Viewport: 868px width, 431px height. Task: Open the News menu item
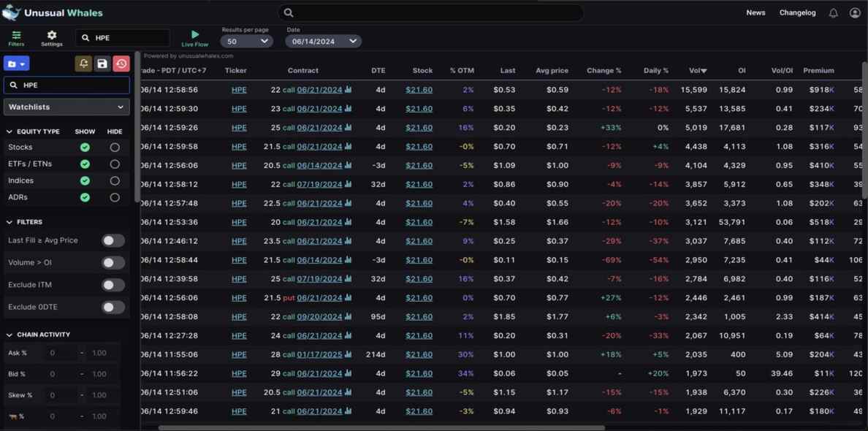point(755,12)
